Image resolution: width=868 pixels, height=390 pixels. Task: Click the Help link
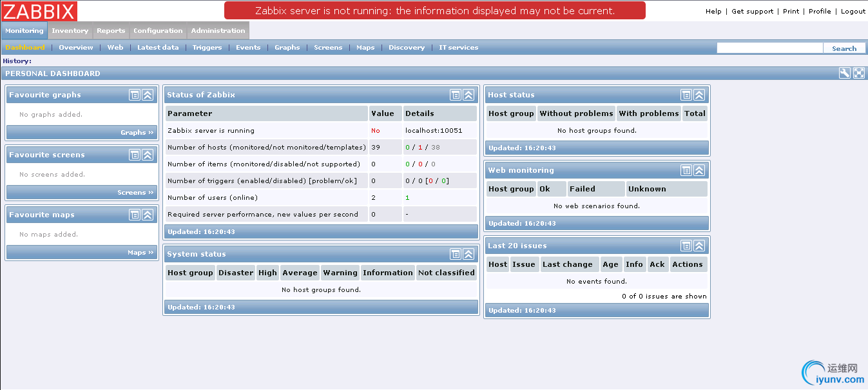(x=713, y=12)
